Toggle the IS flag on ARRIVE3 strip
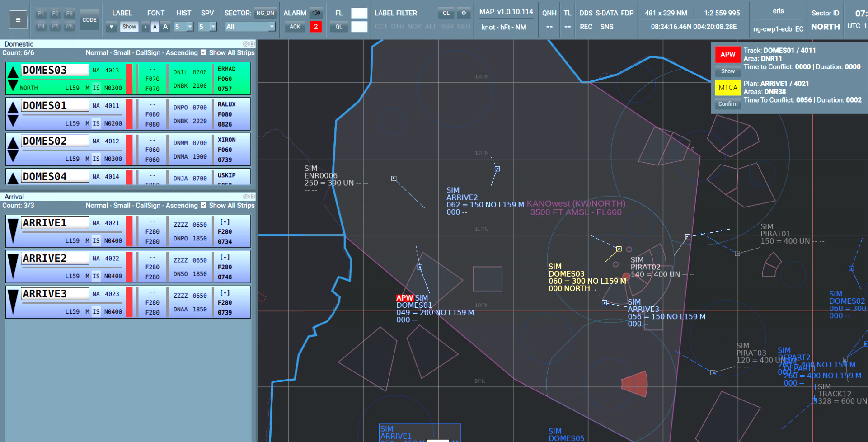The width and height of the screenshot is (868, 442). [96, 312]
